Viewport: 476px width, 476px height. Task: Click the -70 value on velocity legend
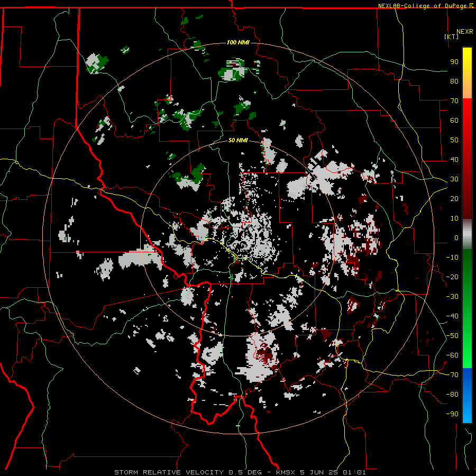point(452,375)
